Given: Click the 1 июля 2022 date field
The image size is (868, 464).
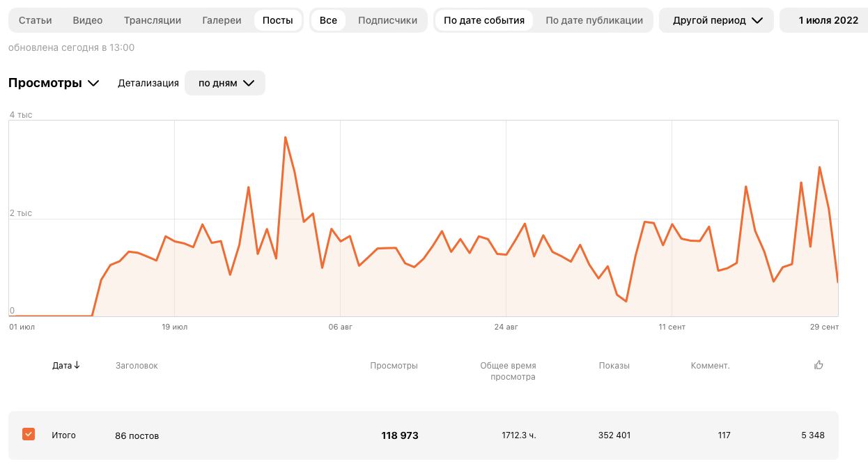Looking at the screenshot, I should pos(828,20).
